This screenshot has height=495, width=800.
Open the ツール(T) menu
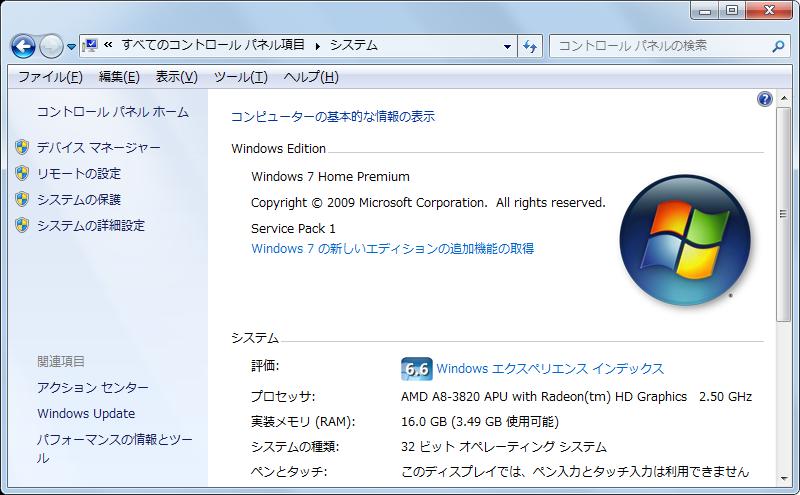pos(240,77)
